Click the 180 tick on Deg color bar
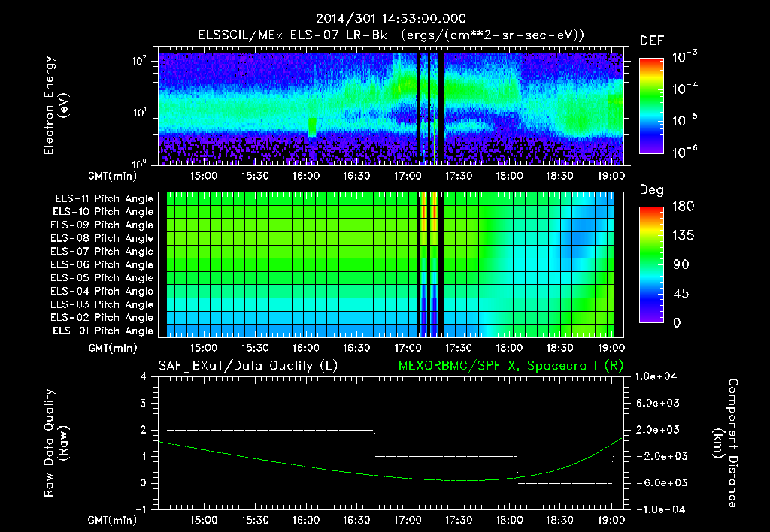The image size is (770, 532). tap(683, 207)
